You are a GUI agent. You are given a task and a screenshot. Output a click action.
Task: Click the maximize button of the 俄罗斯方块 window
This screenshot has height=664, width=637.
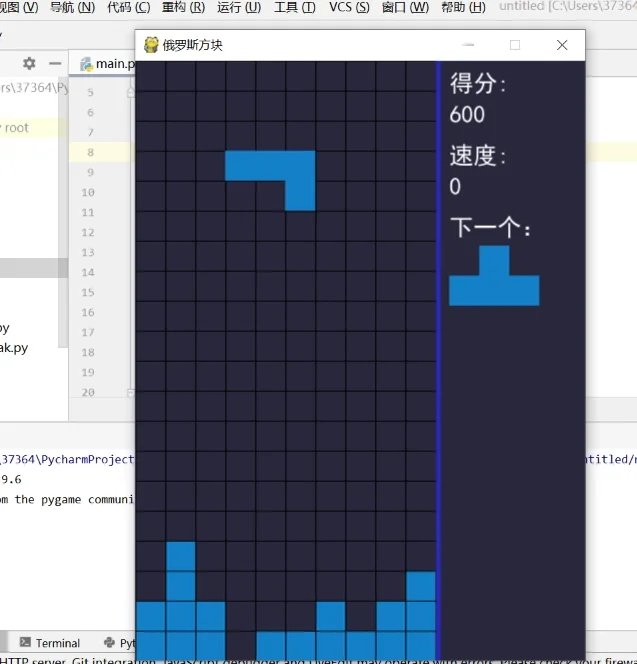click(x=515, y=45)
